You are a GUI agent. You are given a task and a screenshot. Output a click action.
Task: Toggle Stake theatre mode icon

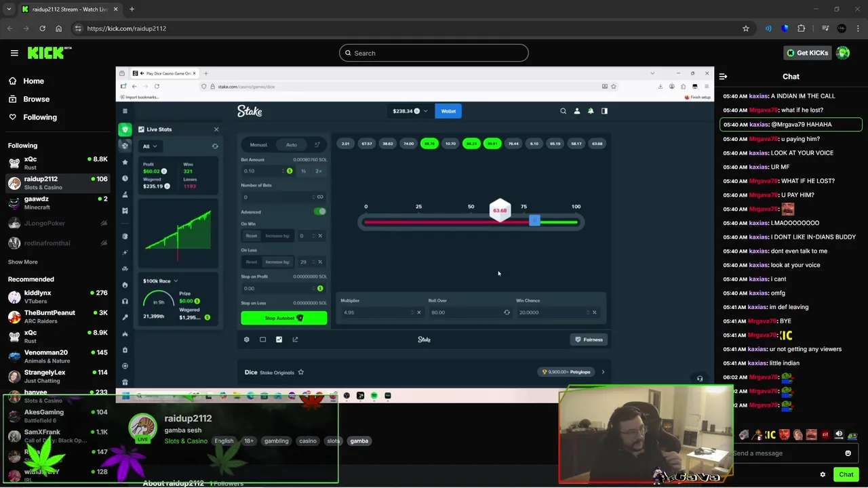(262, 340)
